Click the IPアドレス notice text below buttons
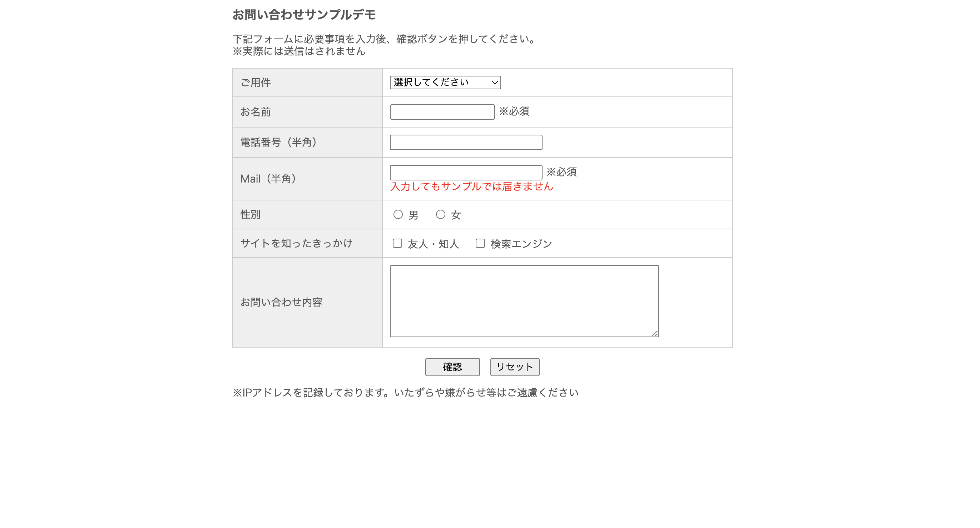This screenshot has height=528, width=980. pos(406,393)
